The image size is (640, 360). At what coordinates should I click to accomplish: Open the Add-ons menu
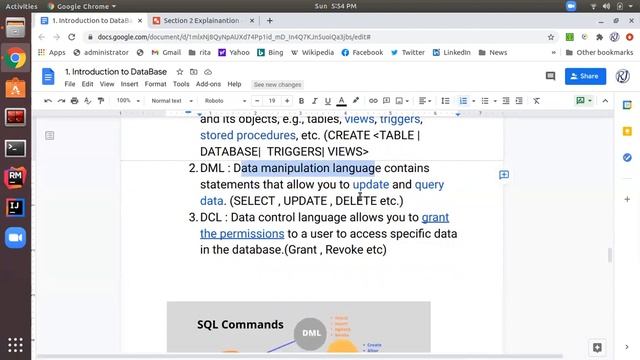pos(208,84)
